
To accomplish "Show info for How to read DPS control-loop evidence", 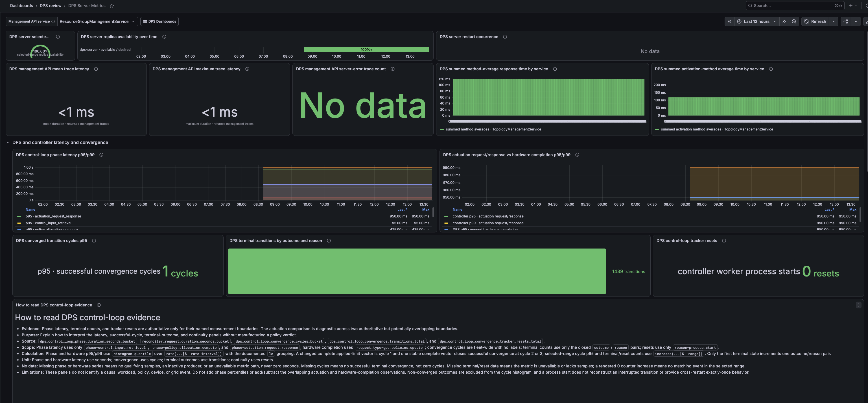I will [x=99, y=305].
